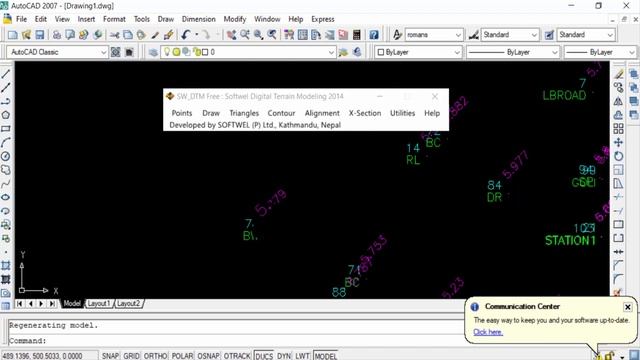
Task: Select the Arc draw tool
Action: click(6, 142)
